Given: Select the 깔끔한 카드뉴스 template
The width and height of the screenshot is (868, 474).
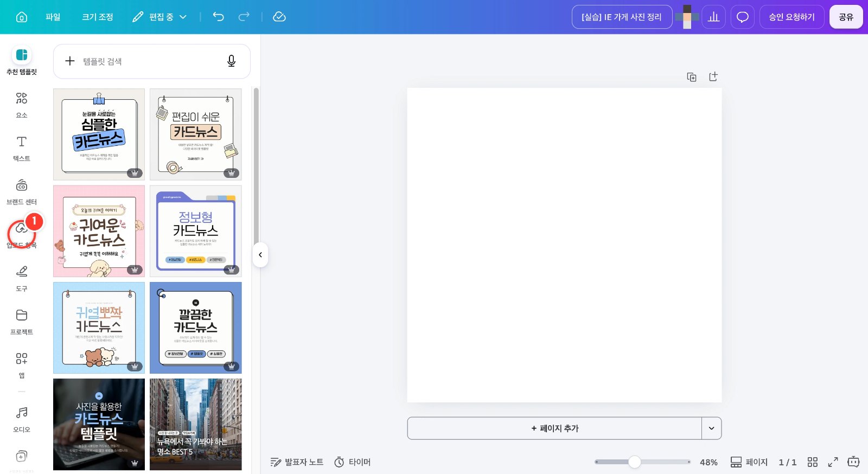Looking at the screenshot, I should tap(195, 328).
